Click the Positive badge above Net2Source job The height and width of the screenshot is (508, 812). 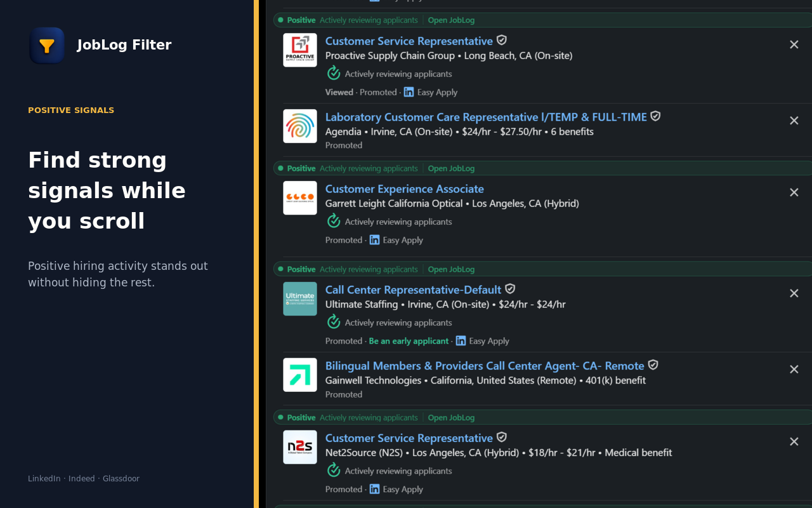tap(297, 418)
